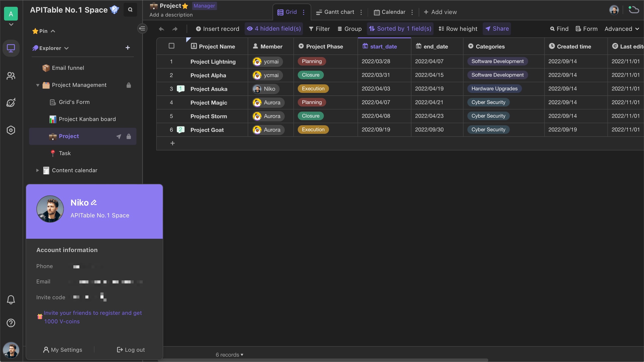
Task: Toggle the left sidebar collapse arrow
Action: tap(142, 29)
